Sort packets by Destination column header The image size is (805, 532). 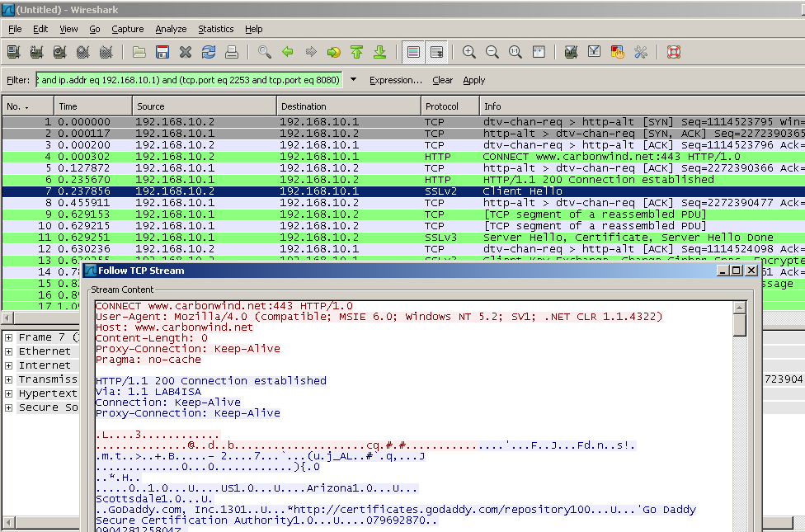point(349,106)
